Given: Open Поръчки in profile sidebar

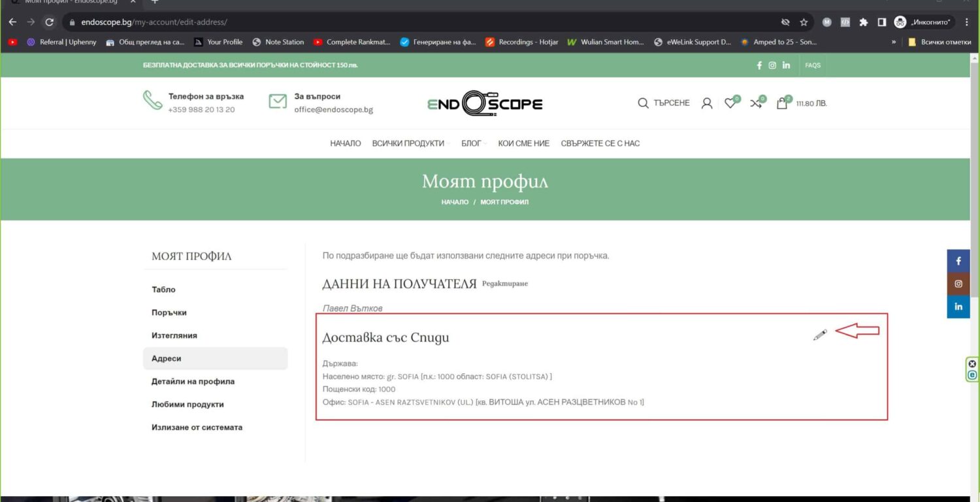Looking at the screenshot, I should click(x=216, y=312).
